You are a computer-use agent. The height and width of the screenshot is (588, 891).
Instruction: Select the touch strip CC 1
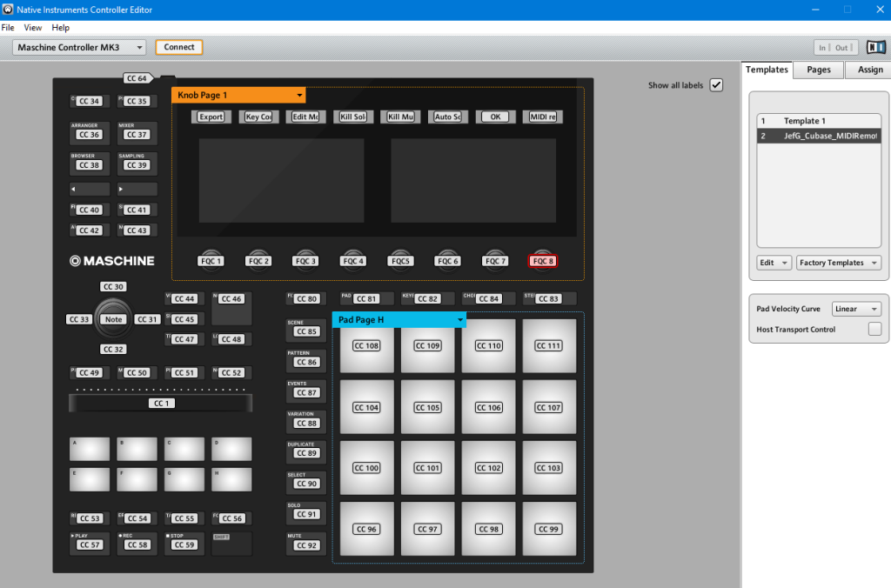click(x=161, y=403)
